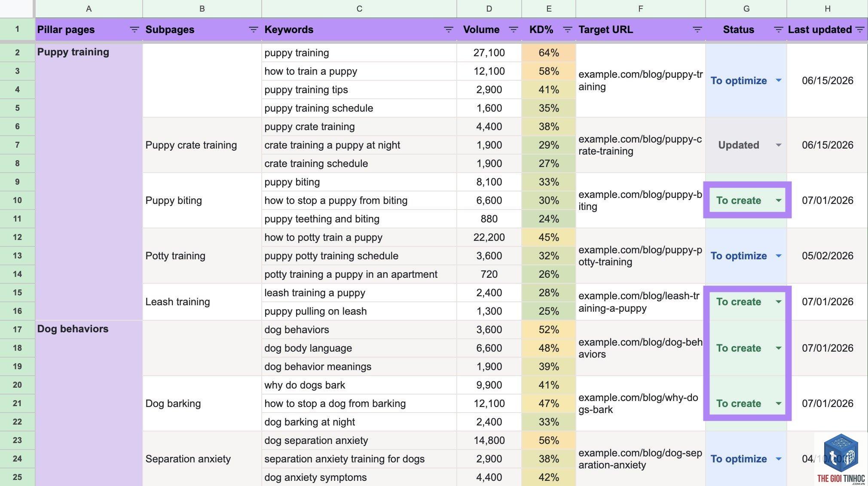Click the volume cell 14,800
This screenshot has height=486, width=868.
pyautogui.click(x=489, y=440)
